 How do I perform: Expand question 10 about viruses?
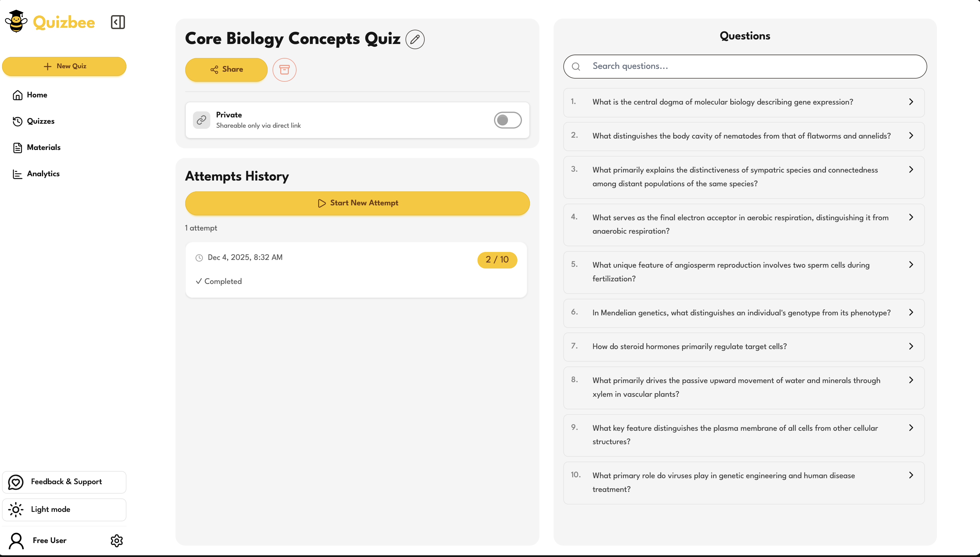coord(743,482)
